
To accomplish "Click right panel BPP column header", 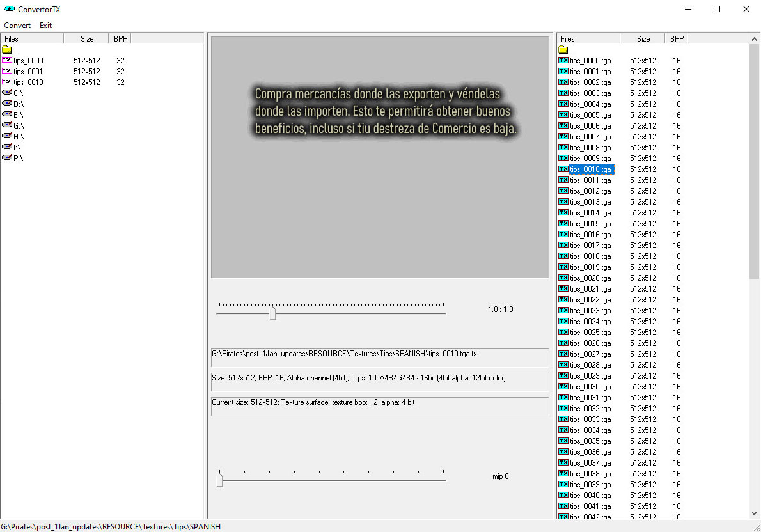I will 677,39.
